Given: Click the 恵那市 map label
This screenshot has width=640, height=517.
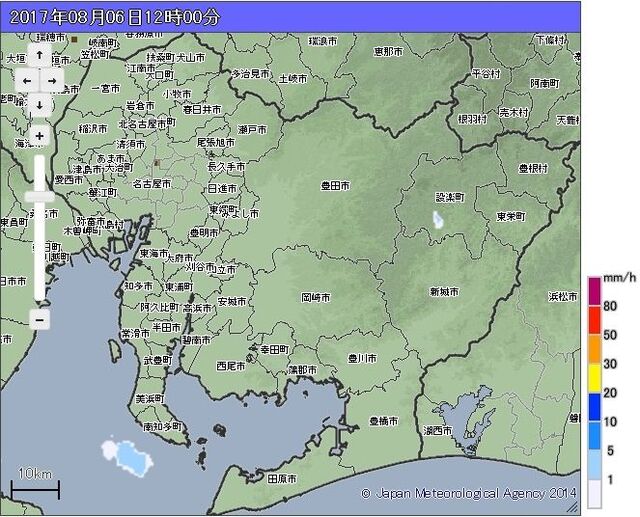Looking at the screenshot, I should click(x=388, y=51).
